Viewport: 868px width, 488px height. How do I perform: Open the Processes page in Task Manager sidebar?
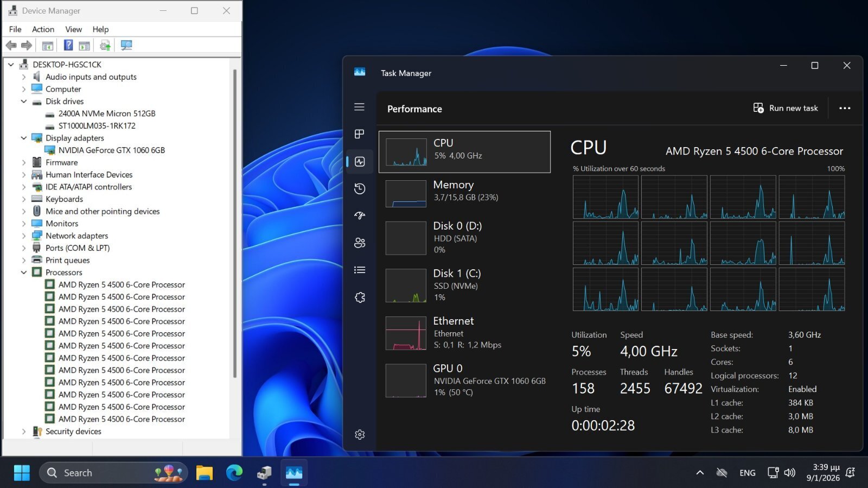[x=359, y=134]
